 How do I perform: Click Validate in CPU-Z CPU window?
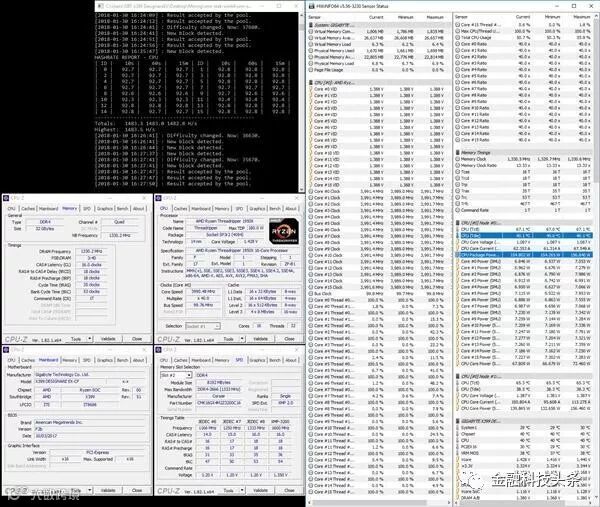coord(261,339)
